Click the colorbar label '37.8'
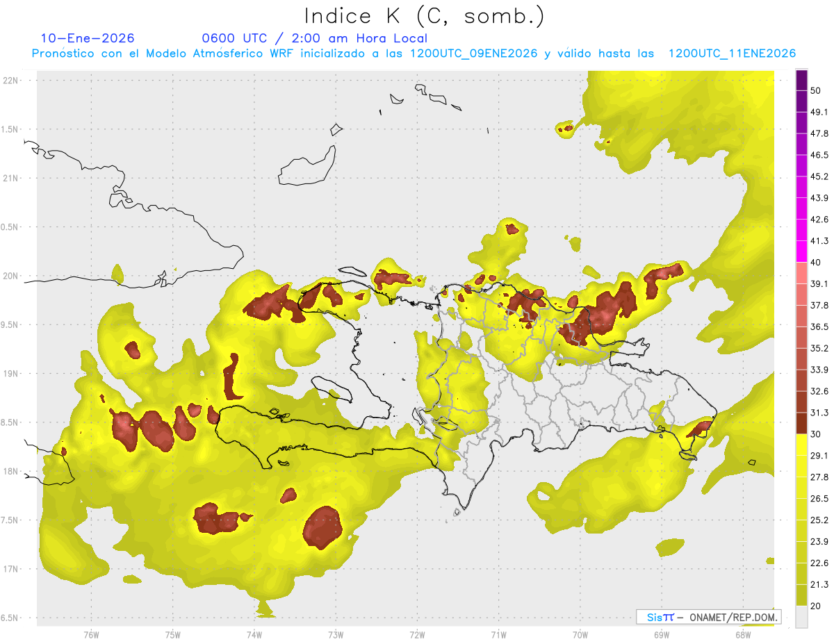This screenshot has width=834, height=644. point(819,305)
